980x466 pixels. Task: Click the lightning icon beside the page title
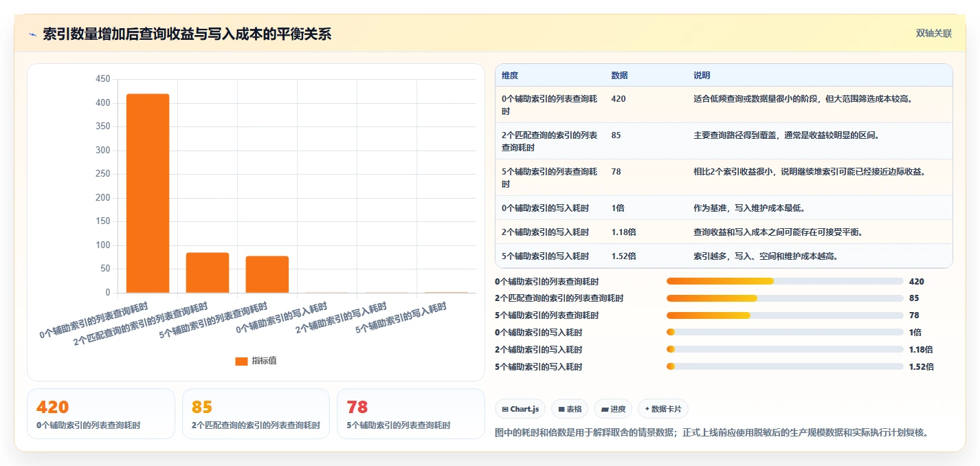tap(32, 34)
